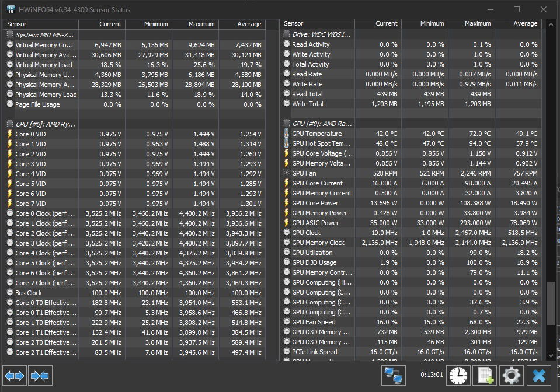Collapse the GPU [#0]: AMD Radeon group
The width and height of the screenshot is (560, 392).
point(287,124)
